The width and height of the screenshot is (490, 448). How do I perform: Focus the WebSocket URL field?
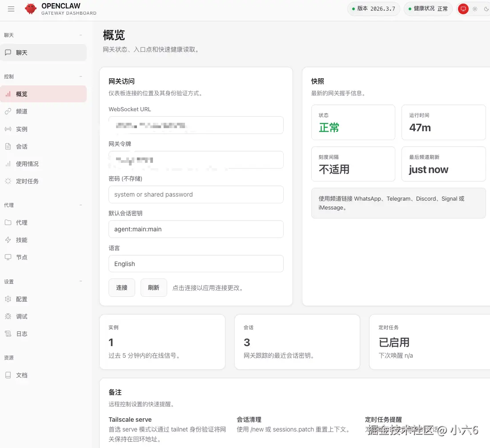tap(196, 125)
